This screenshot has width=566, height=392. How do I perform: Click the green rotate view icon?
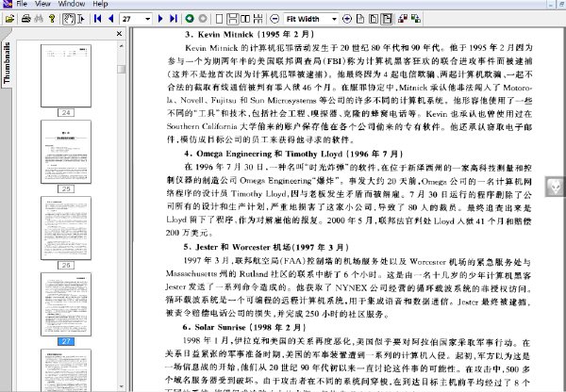click(416, 19)
